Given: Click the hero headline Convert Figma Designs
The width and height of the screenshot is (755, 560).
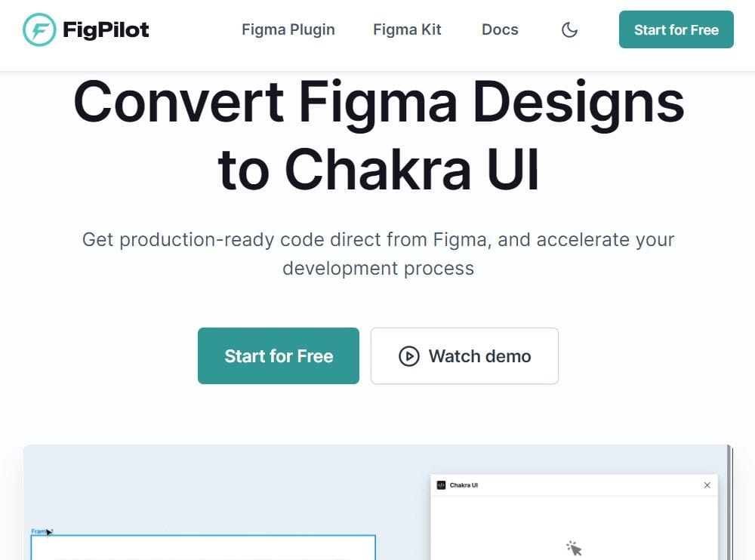Looking at the screenshot, I should (377, 102).
